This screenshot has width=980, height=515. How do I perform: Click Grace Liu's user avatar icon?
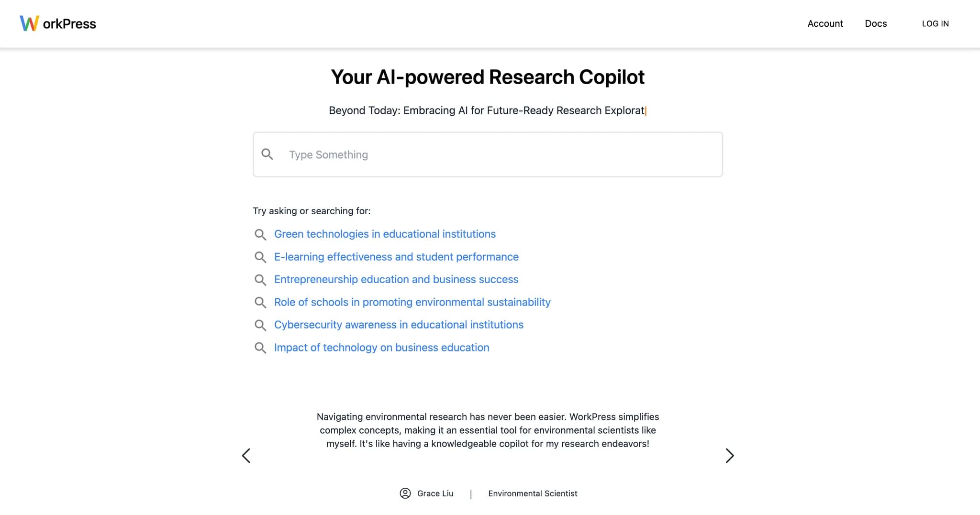click(x=405, y=493)
